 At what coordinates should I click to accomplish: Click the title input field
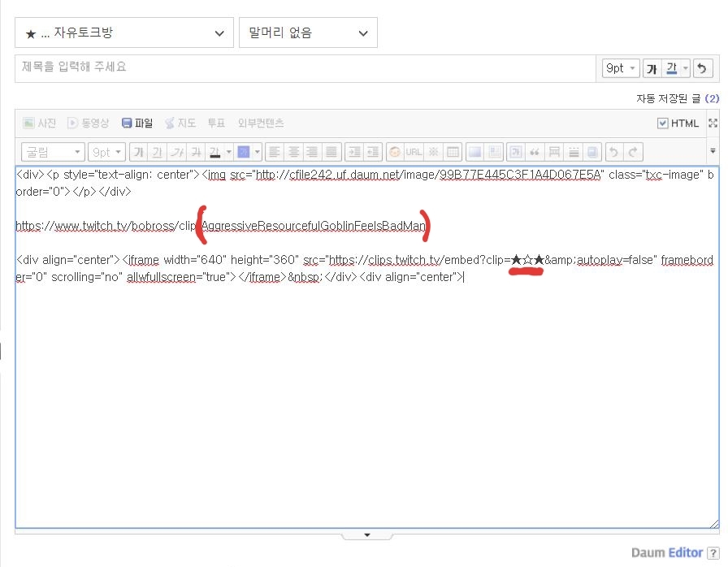pyautogui.click(x=305, y=67)
